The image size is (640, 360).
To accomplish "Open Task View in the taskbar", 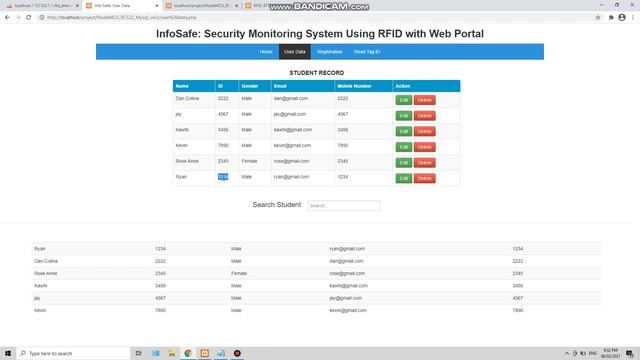I will (139, 353).
